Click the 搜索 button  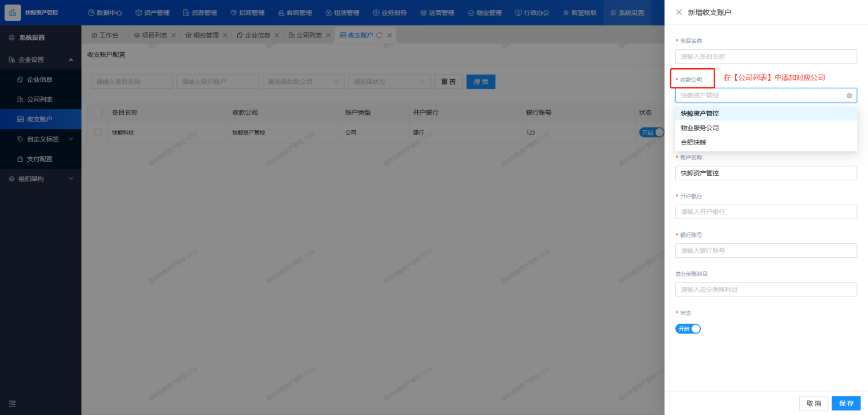click(x=481, y=82)
